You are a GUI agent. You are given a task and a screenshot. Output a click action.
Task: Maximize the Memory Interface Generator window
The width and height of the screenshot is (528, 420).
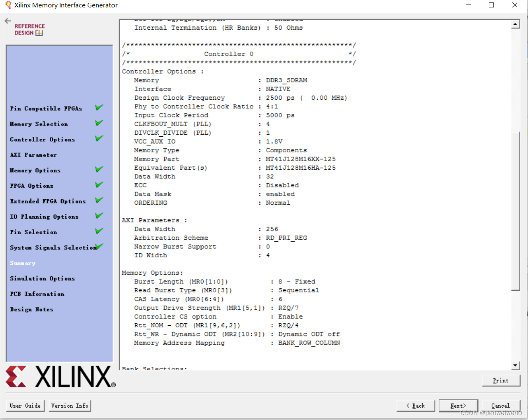pos(491,5)
